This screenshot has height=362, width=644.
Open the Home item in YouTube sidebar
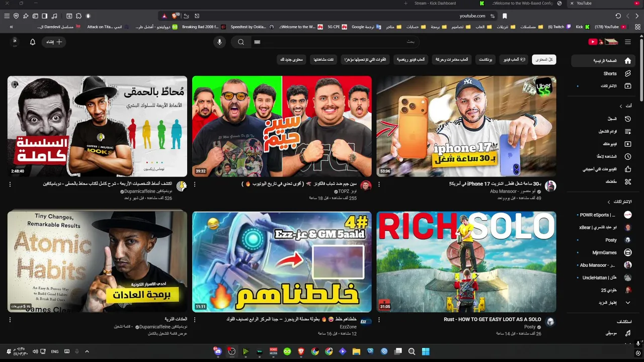tap(602, 61)
